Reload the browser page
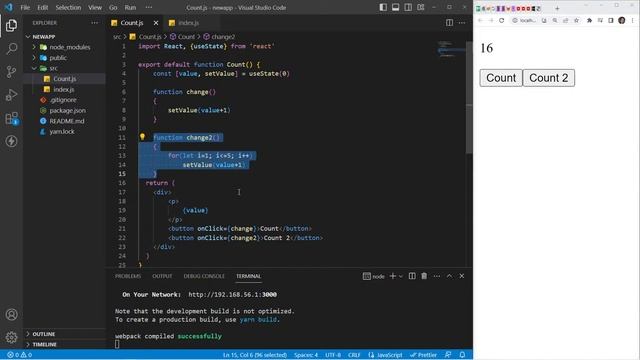This screenshot has width=640, height=360. click(x=502, y=20)
